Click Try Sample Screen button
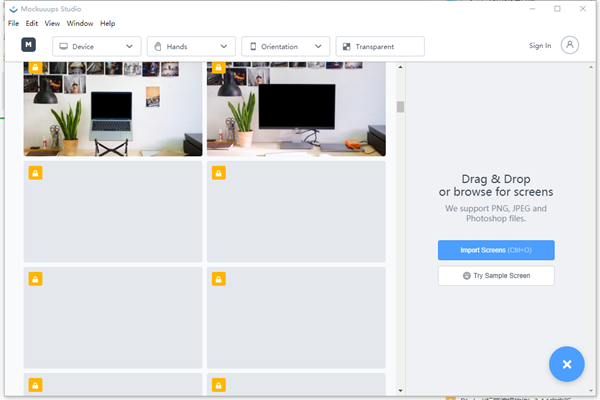Screen dimensions: 600x400 point(496,276)
